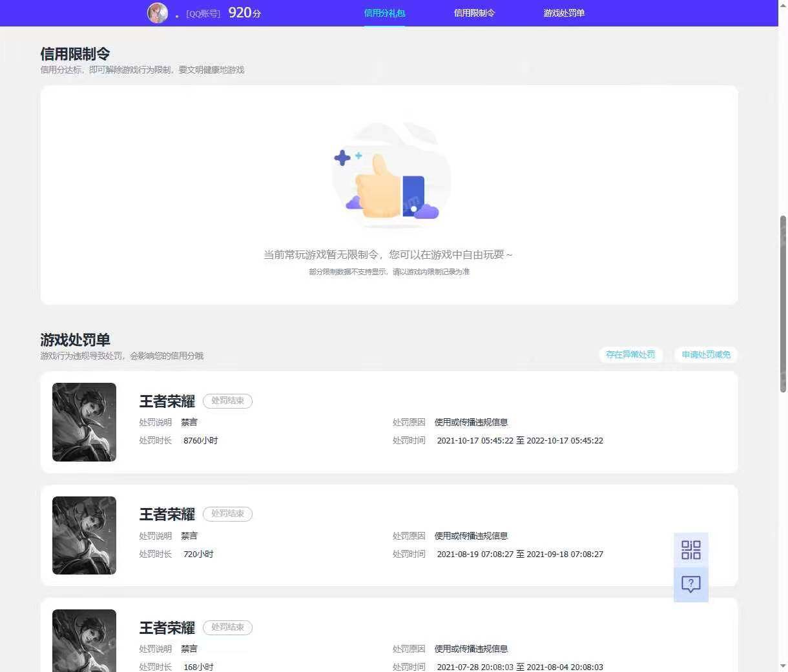This screenshot has height=672, width=788.
Task: Click 处罚结束 badge on 168小时 record
Action: pos(227,627)
